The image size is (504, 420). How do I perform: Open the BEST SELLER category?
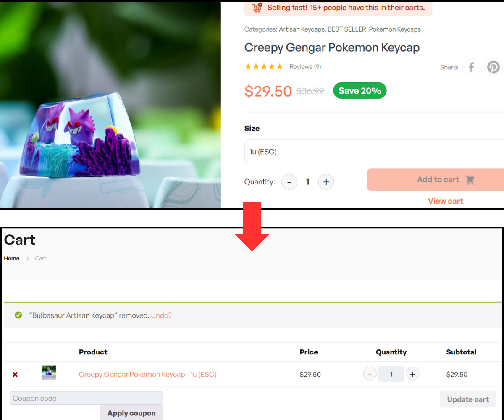point(346,29)
